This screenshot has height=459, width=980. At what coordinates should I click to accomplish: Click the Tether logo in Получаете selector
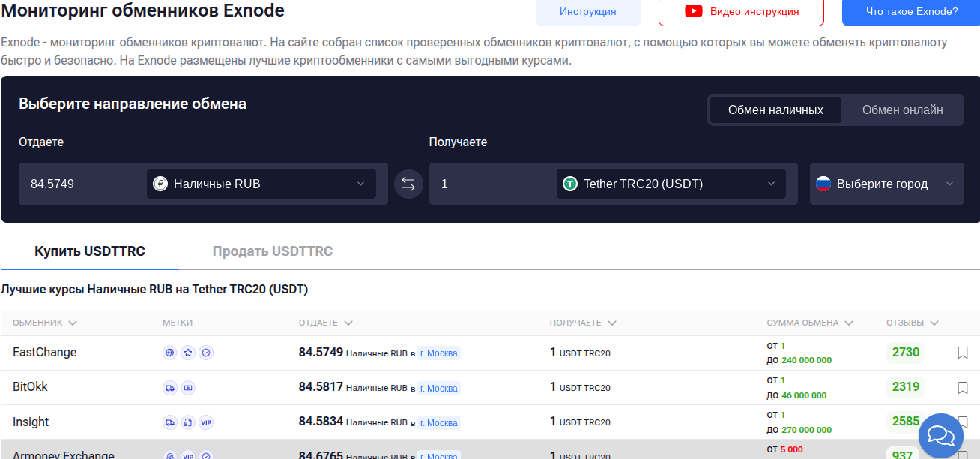click(570, 184)
